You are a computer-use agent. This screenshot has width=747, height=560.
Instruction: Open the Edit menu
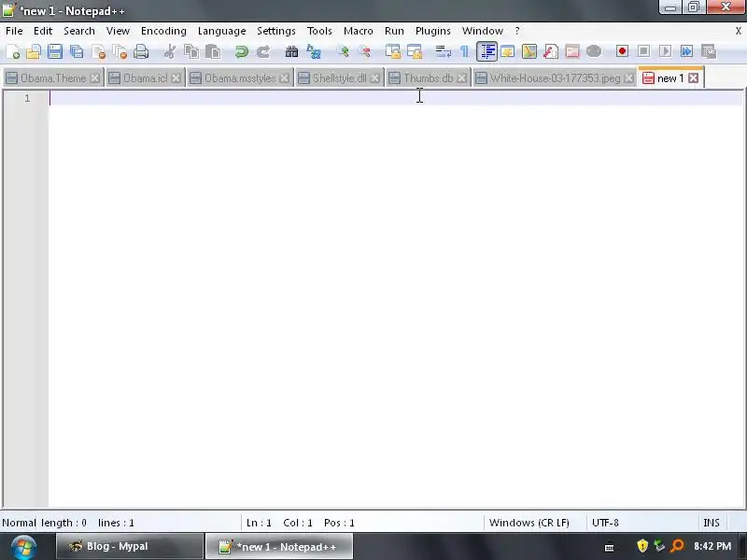pyautogui.click(x=43, y=31)
